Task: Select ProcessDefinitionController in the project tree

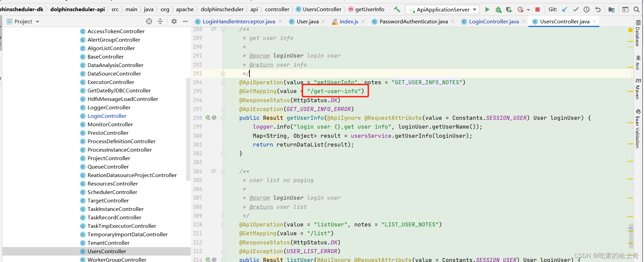Action: pos(121,141)
